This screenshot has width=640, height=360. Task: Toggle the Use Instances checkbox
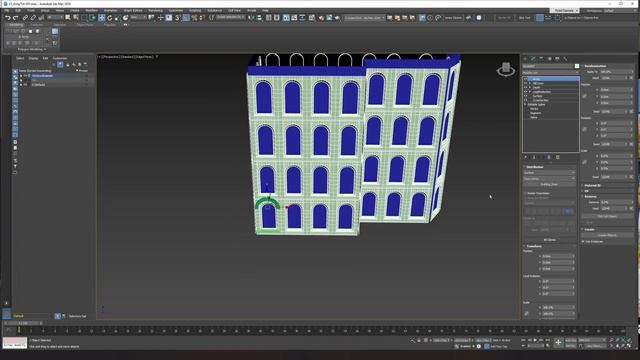click(x=583, y=242)
